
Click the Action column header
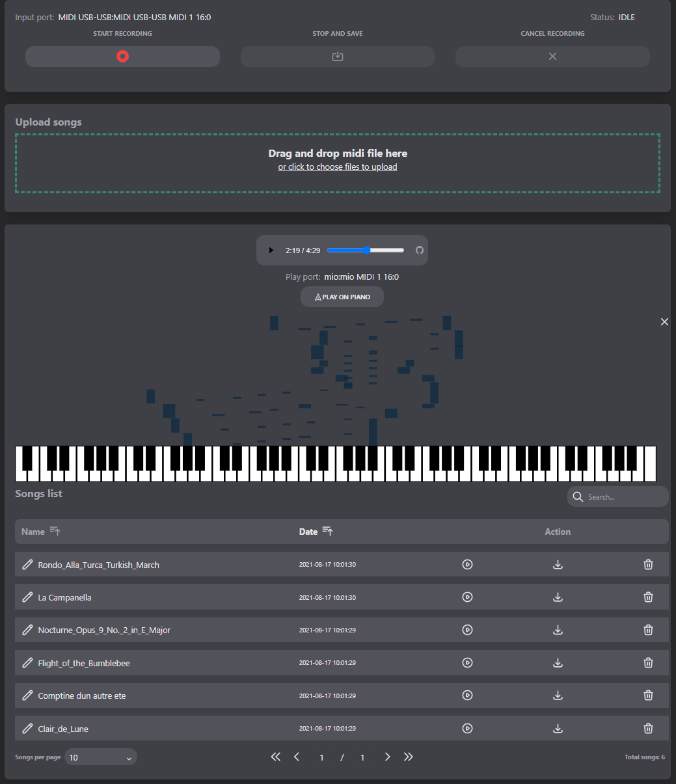[558, 532]
